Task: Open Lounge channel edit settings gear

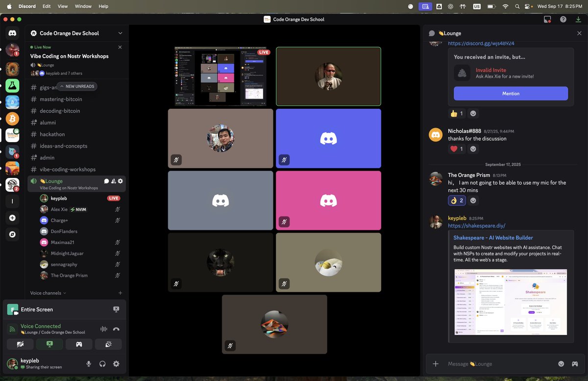Action: [x=121, y=181]
